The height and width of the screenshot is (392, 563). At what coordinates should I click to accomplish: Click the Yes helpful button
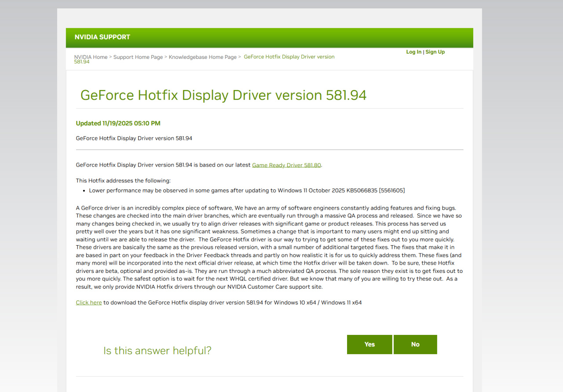369,345
